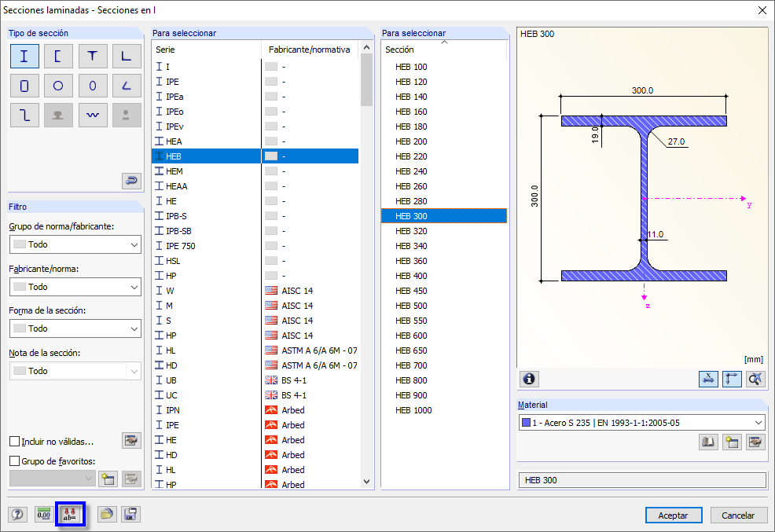
Task: Open the material library book icon
Action: 708,442
